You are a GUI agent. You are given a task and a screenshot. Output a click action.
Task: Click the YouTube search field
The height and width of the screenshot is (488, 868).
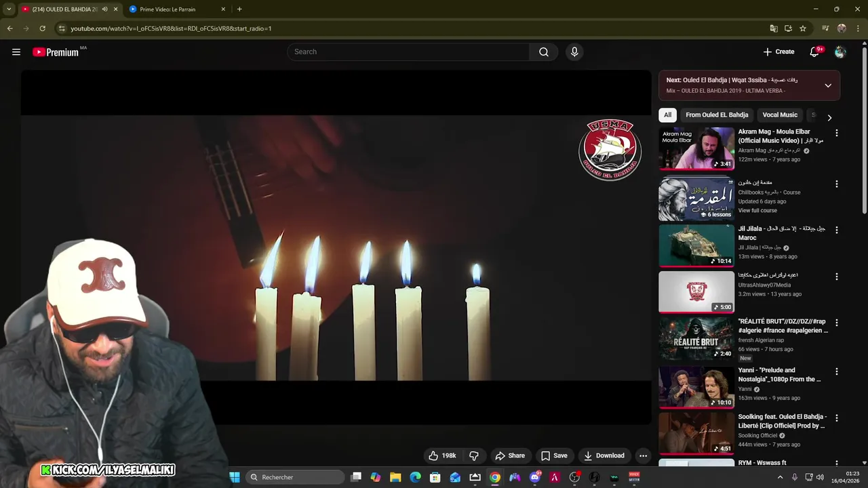tap(408, 52)
